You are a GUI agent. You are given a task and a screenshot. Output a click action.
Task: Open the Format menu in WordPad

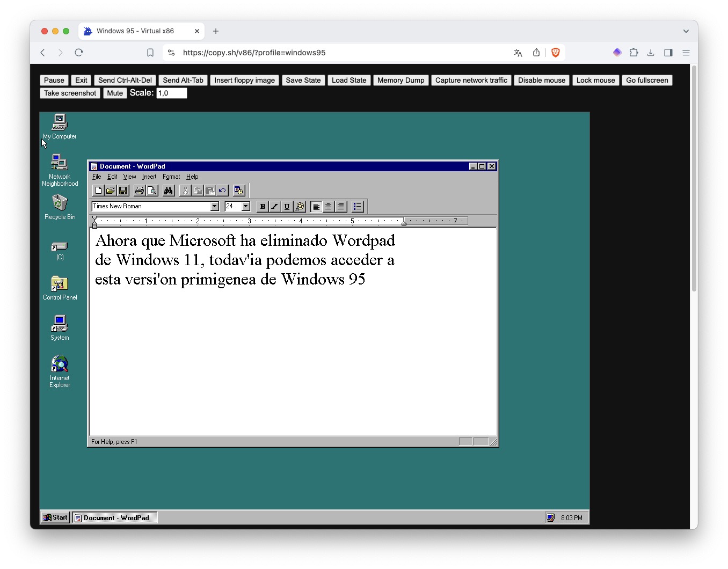(x=171, y=177)
